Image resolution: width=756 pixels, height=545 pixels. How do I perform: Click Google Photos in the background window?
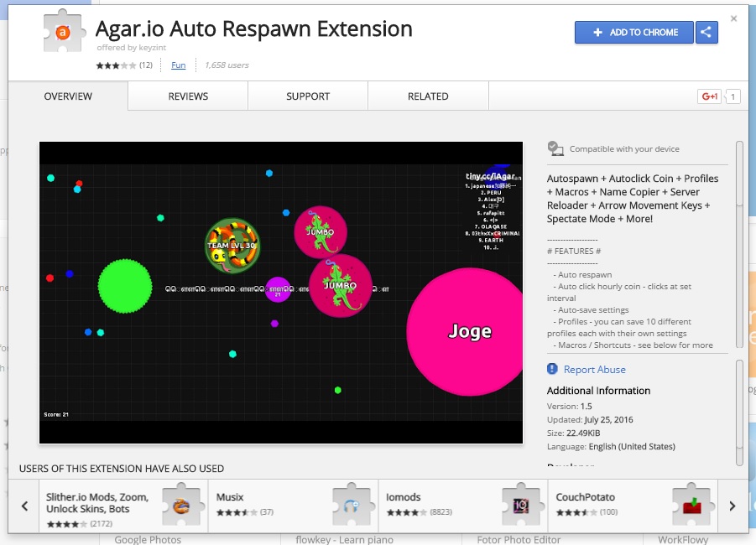pos(148,540)
